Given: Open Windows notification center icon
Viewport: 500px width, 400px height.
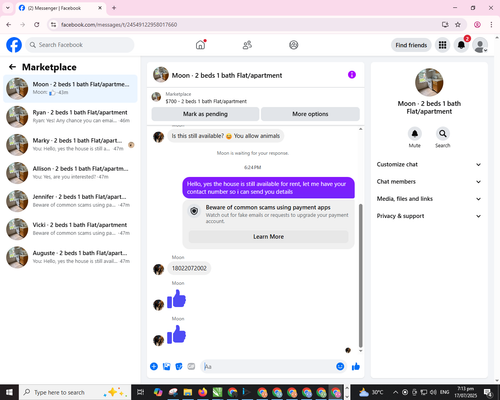Looking at the screenshot, I should click(488, 392).
